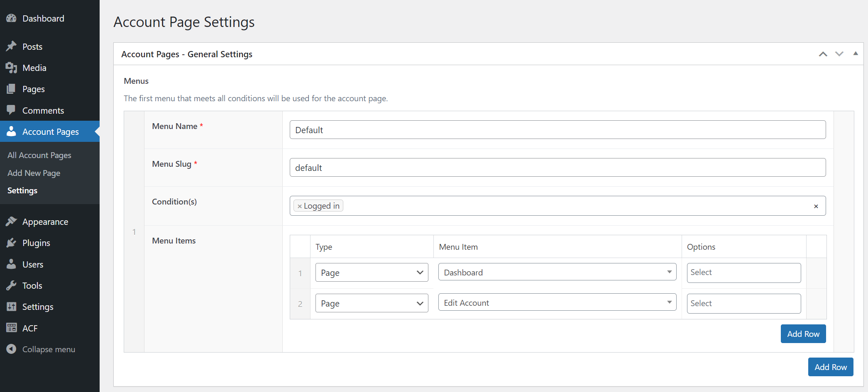Add Row to the menu items table
Image resolution: width=868 pixels, height=392 pixels.
[x=803, y=334]
